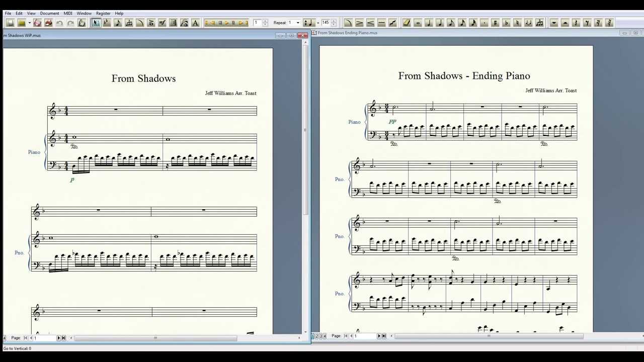Screen dimensions: 644x362
Task: Click the New document icon in toolbar
Action: point(10,23)
